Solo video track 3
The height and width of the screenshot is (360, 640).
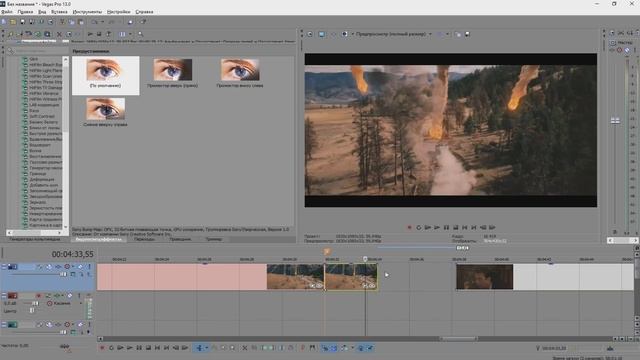(89, 324)
